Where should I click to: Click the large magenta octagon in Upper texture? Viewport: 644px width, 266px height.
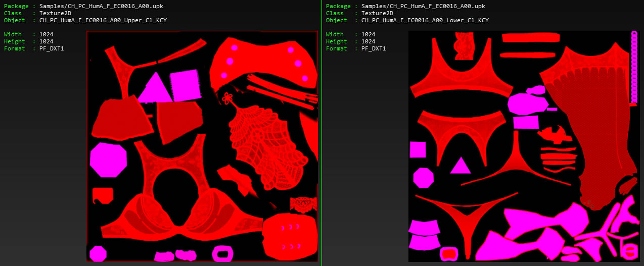click(x=108, y=159)
